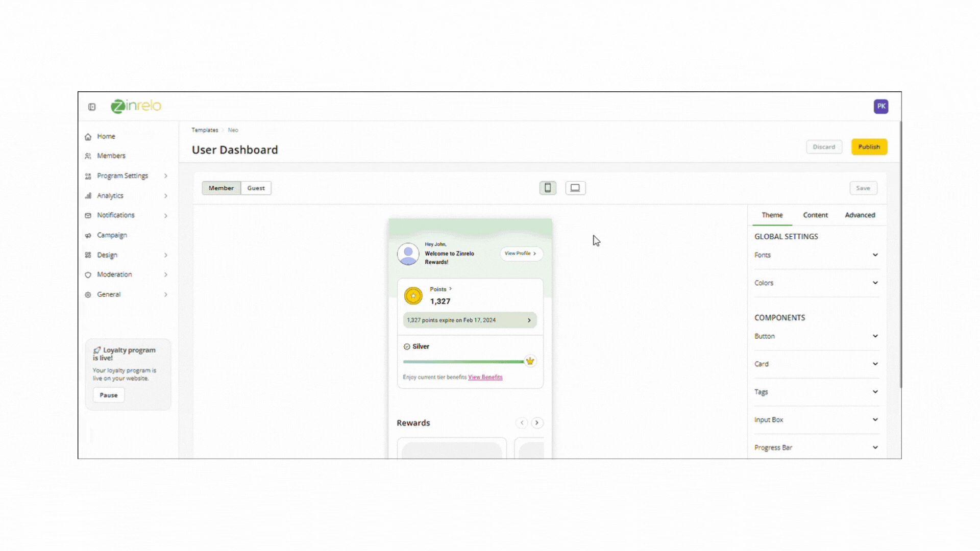Click the Silver tier progress bar

pyautogui.click(x=463, y=362)
